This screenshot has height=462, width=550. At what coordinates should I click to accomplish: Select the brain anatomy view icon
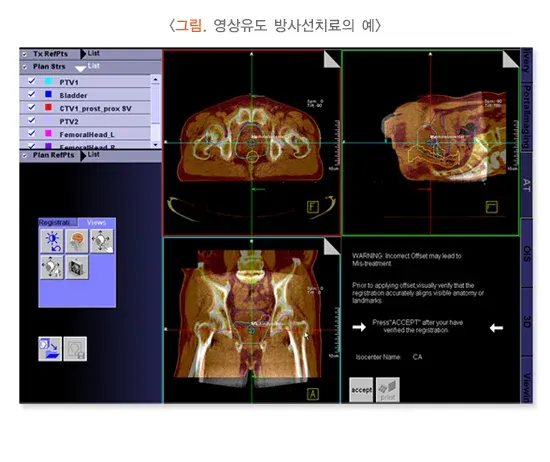[x=77, y=241]
